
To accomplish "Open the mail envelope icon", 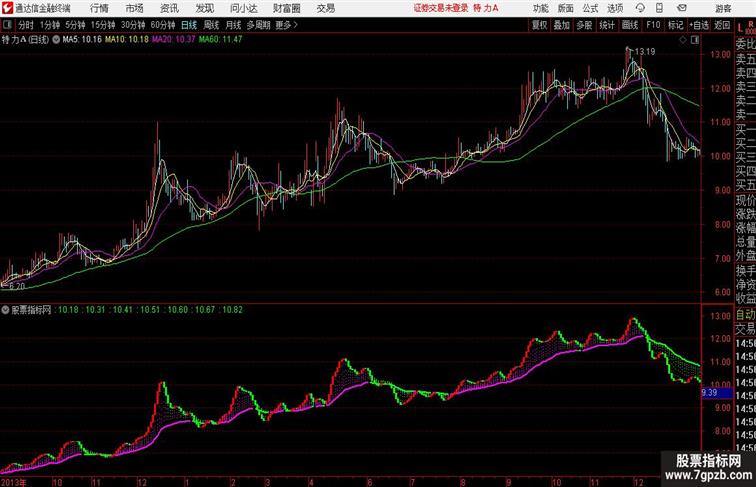I will [682, 8].
